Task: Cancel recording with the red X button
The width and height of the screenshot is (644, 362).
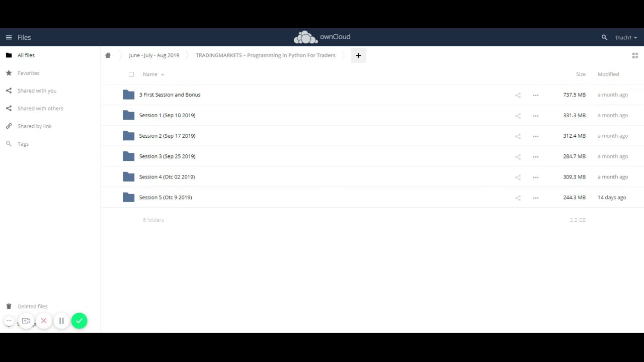Action: (44, 321)
